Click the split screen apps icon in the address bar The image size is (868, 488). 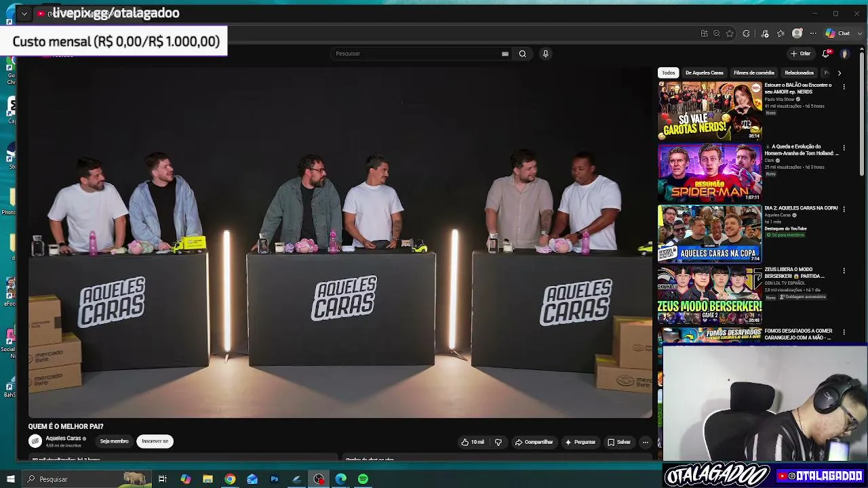(705, 33)
